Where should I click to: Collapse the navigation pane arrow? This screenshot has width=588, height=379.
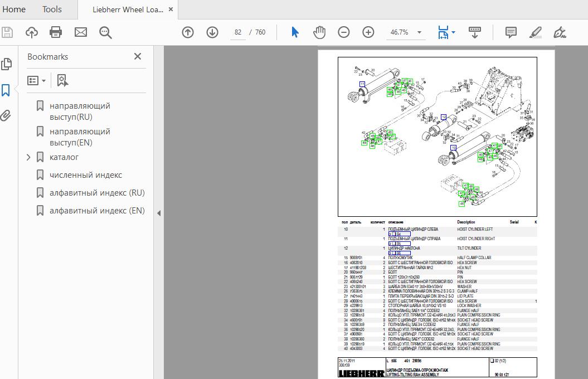tap(159, 213)
